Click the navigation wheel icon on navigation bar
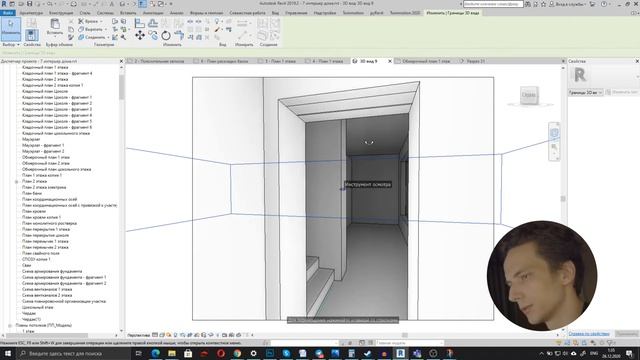This screenshot has width=640, height=360. point(554,133)
